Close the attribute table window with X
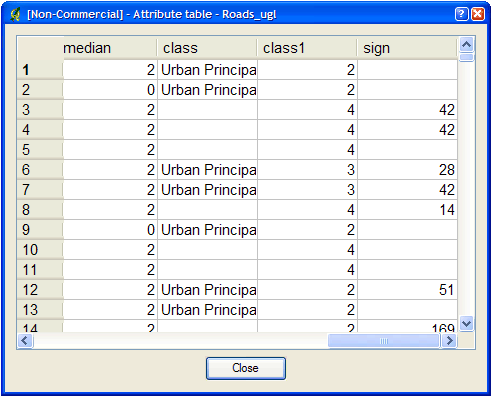 [x=477, y=14]
